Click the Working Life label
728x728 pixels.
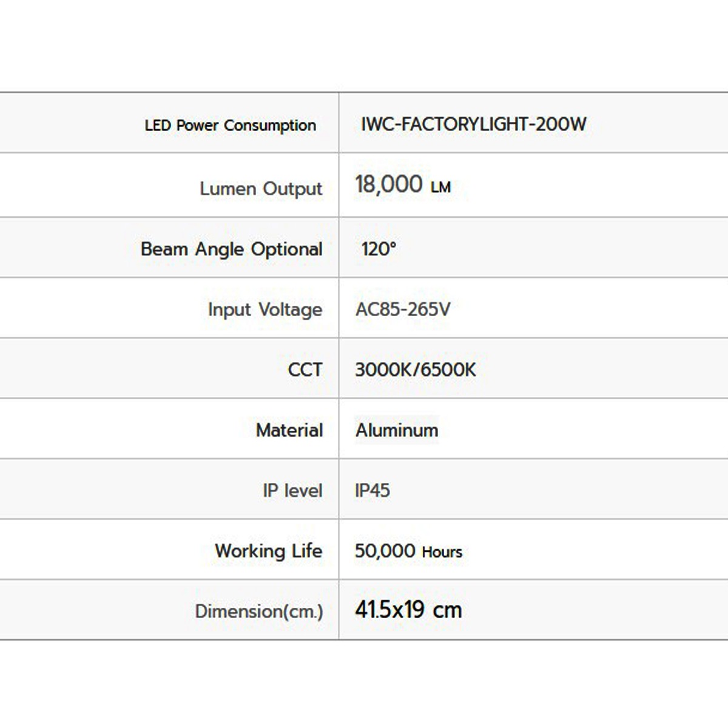click(x=268, y=551)
